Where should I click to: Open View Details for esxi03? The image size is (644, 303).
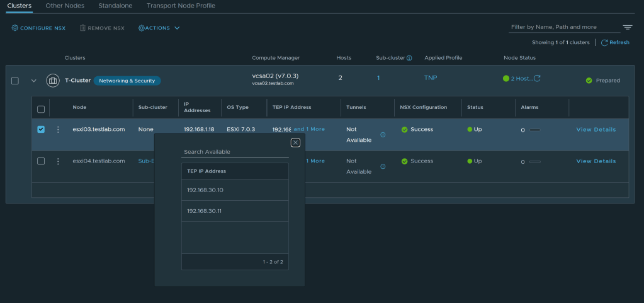pos(596,130)
